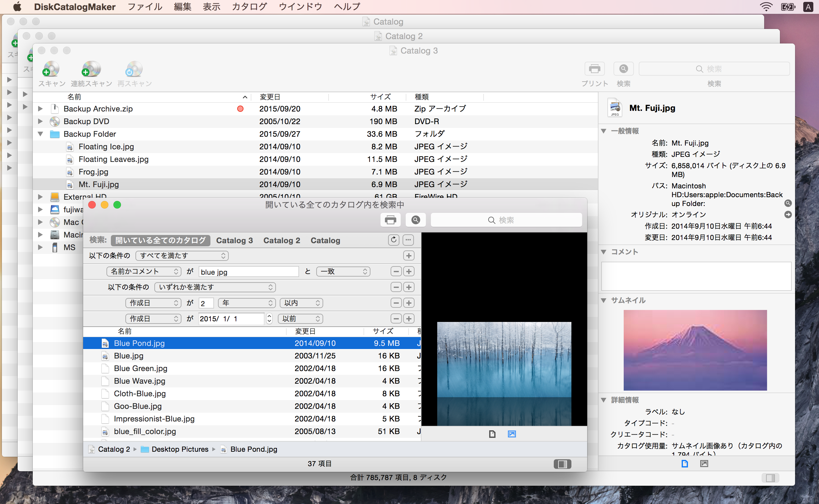Screen dimensions: 819x504
Task: Select the Catalog scope tab in the search window
Action: pyautogui.click(x=325, y=240)
